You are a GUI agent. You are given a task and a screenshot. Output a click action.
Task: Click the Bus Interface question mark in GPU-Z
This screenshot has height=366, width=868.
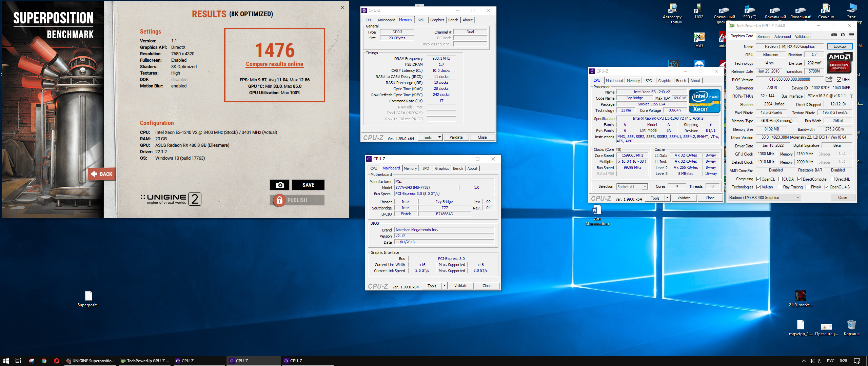click(851, 96)
